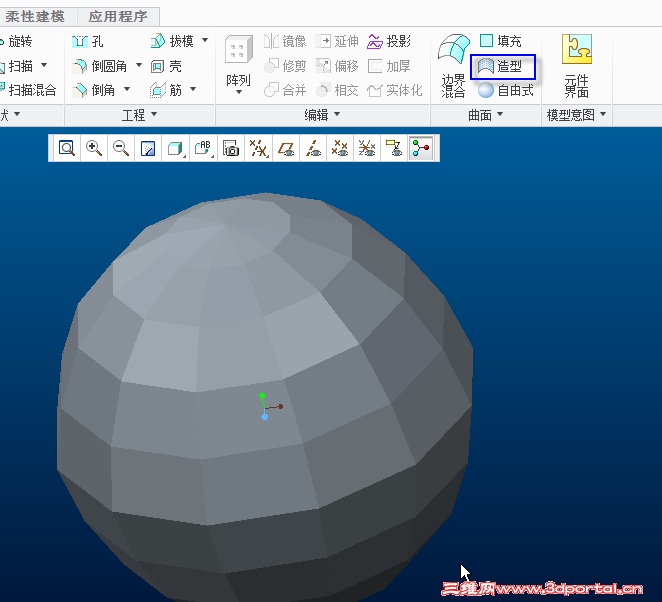The image size is (662, 602).
Task: Open the 自由式 (Freestyle) tool
Action: (x=506, y=90)
